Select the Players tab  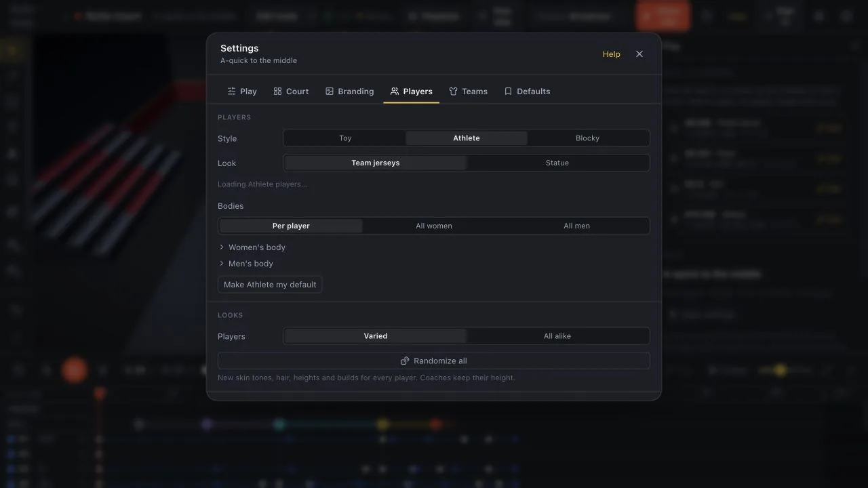pos(411,91)
